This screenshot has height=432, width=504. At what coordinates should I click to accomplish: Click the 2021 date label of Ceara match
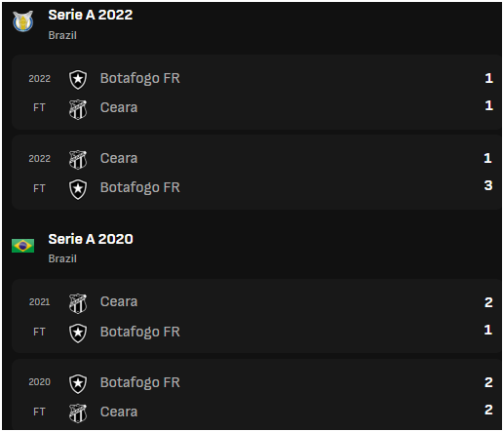40,302
